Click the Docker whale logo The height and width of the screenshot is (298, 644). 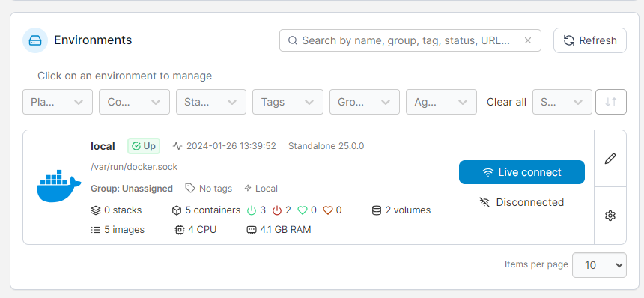click(x=58, y=186)
